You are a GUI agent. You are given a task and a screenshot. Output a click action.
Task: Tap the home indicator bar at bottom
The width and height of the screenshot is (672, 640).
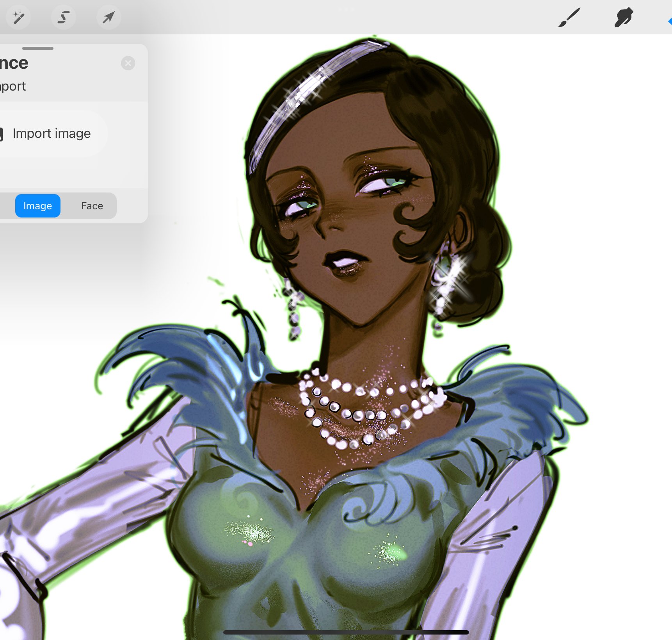coord(346,632)
